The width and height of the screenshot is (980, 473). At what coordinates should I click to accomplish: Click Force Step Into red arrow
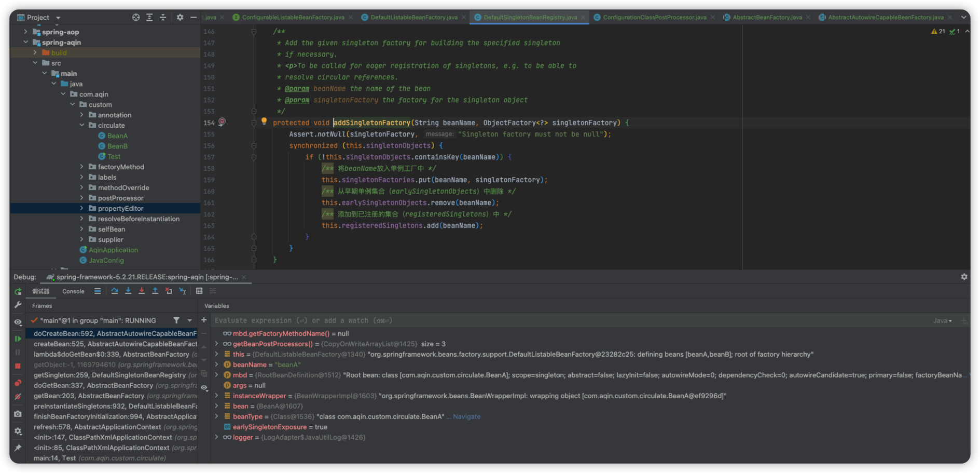142,291
